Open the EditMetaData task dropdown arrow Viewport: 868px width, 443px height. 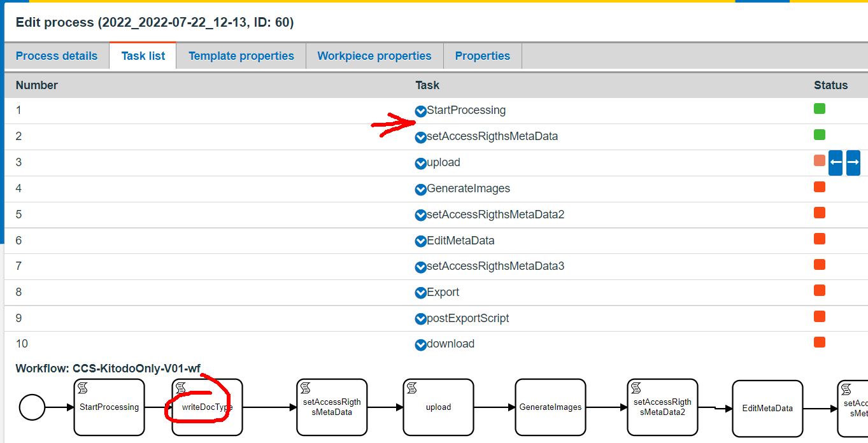[420, 241]
